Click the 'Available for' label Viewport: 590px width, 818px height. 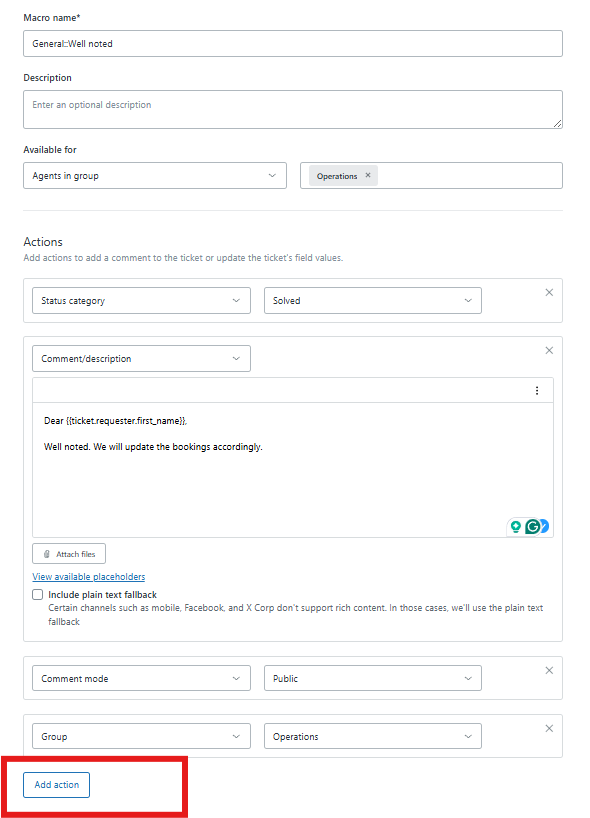(50, 150)
